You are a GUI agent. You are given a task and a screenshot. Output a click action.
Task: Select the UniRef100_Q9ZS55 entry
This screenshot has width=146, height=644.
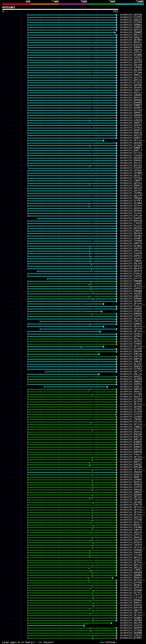pos(131,63)
